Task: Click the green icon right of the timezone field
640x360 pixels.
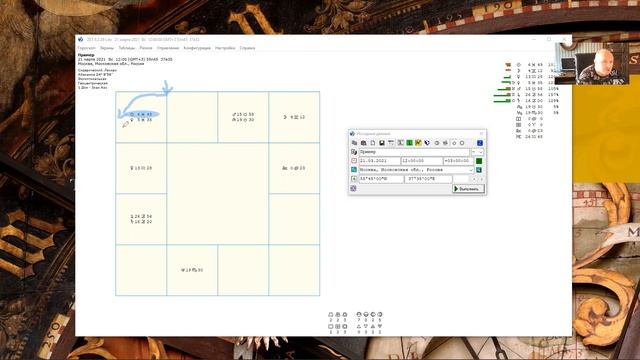Action: [479, 161]
